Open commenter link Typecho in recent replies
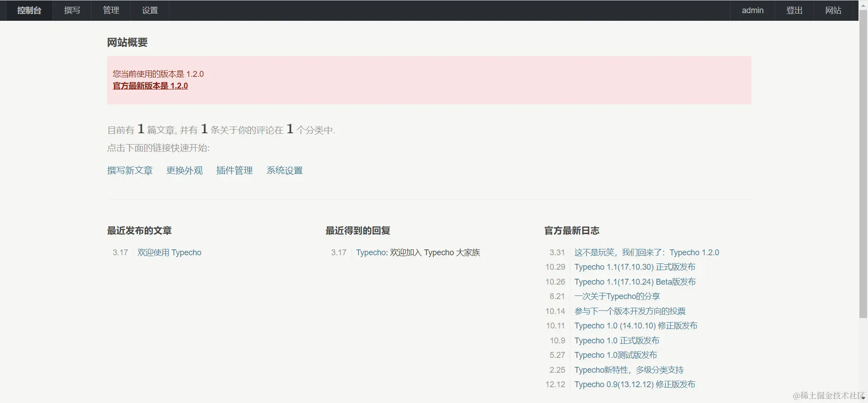Viewport: 868px width, 403px height. (371, 253)
